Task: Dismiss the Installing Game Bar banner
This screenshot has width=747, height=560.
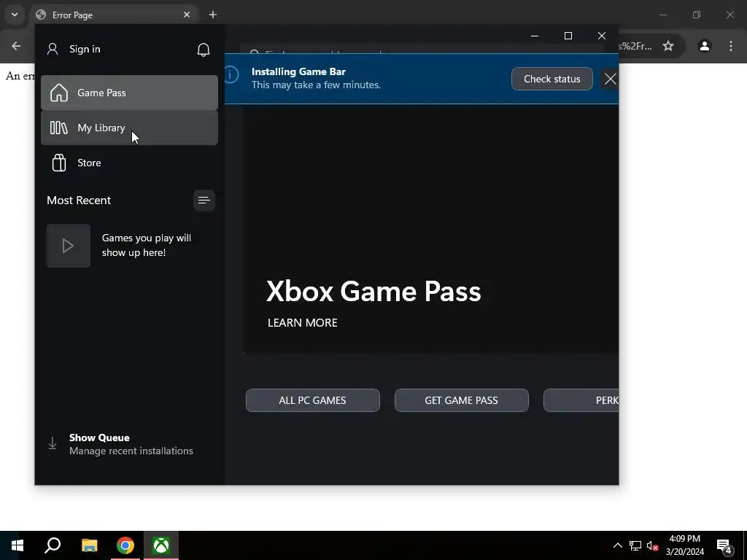Action: (x=610, y=79)
